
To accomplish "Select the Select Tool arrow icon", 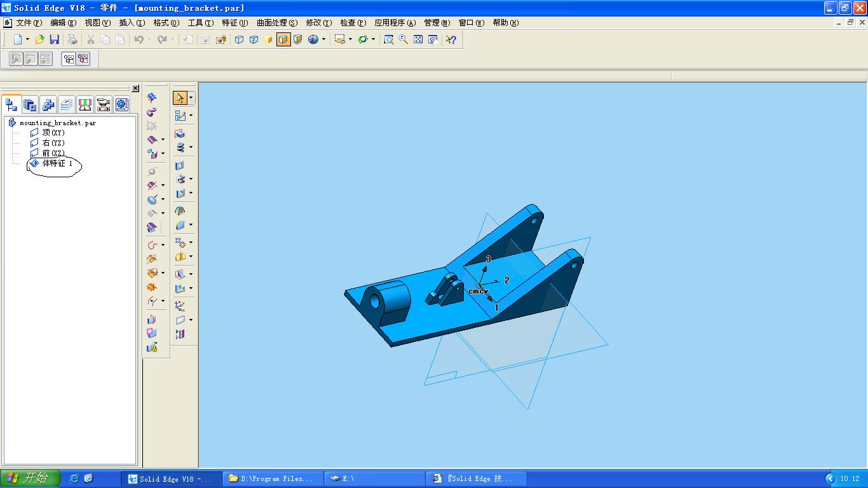I will coord(180,98).
